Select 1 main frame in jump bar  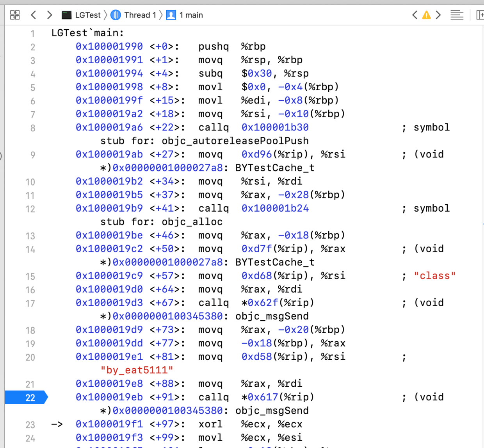(x=191, y=15)
